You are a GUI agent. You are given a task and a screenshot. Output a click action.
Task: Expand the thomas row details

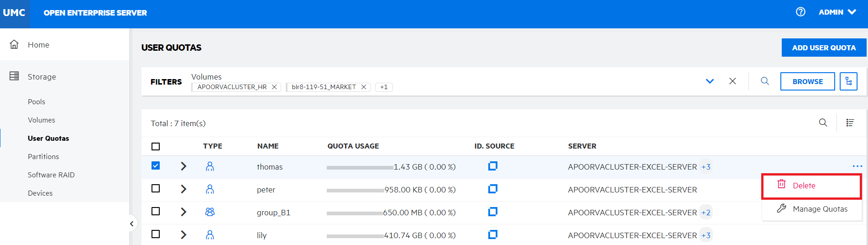point(183,166)
